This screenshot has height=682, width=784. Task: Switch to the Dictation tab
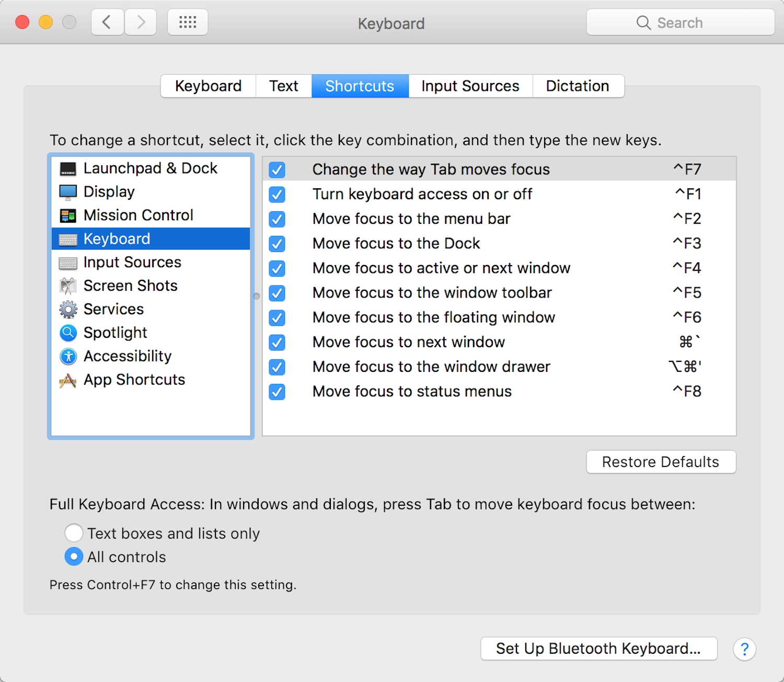tap(578, 86)
